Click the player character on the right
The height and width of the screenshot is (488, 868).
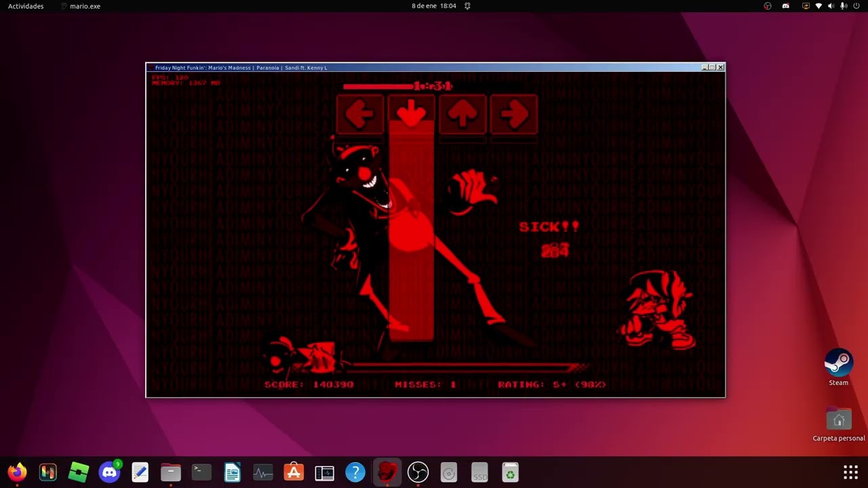pos(657,310)
